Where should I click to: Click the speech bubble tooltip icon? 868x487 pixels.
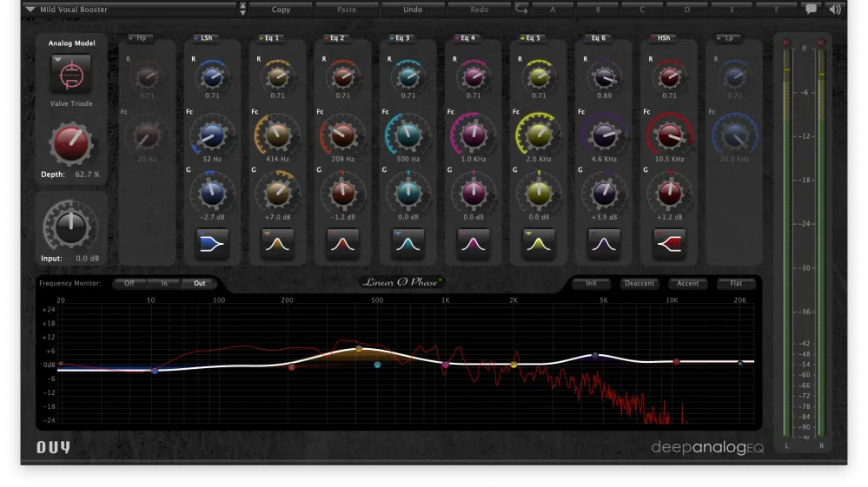pos(811,9)
